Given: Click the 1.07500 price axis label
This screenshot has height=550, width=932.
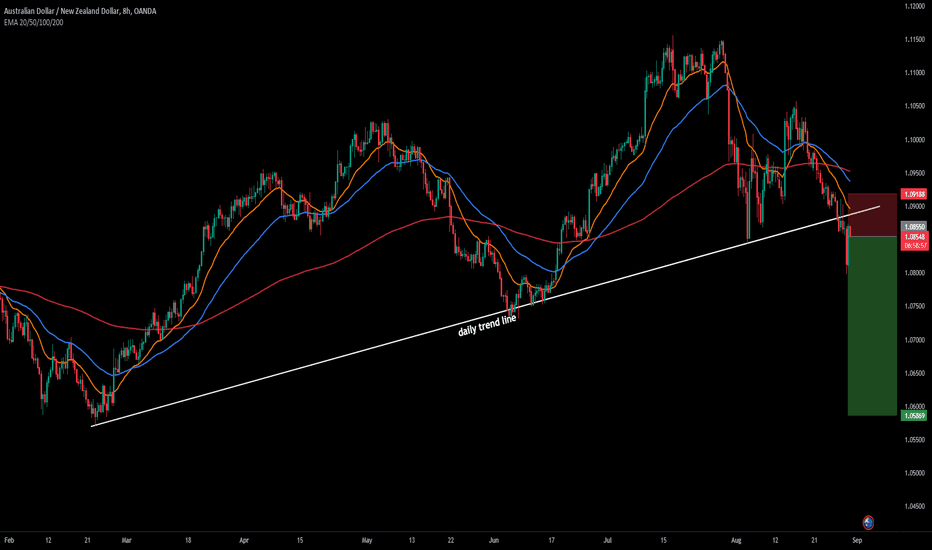Looking at the screenshot, I should [x=915, y=306].
